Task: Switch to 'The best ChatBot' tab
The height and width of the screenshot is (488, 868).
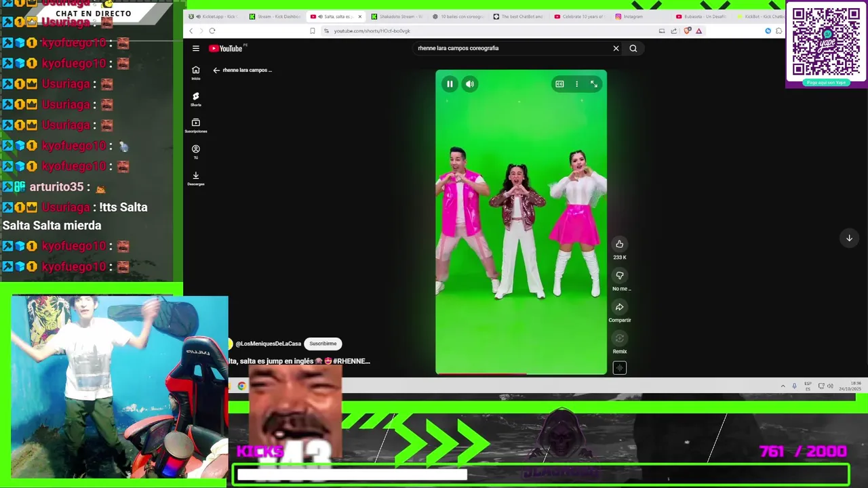Action: click(519, 16)
